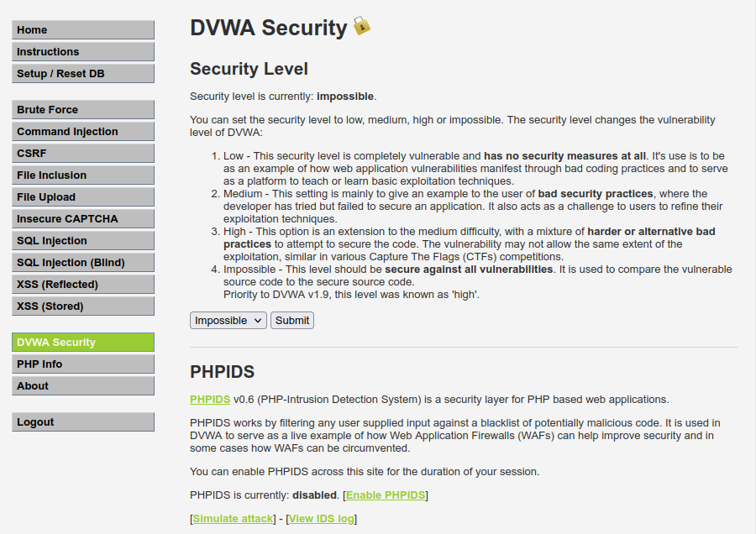Viewport: 756px width, 534px height.
Task: Open File Inclusion vulnerability page
Action: pyautogui.click(x=83, y=175)
